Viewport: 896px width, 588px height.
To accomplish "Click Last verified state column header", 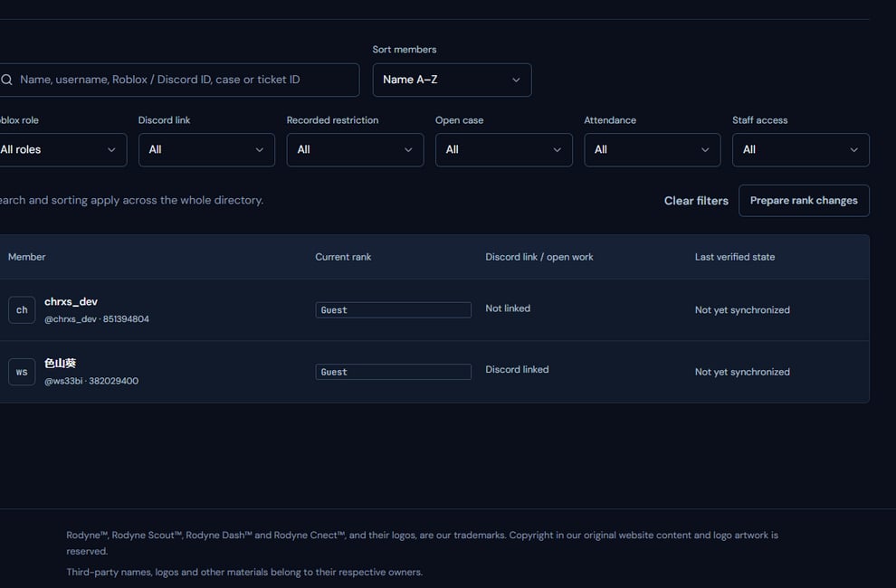I will pyautogui.click(x=734, y=257).
